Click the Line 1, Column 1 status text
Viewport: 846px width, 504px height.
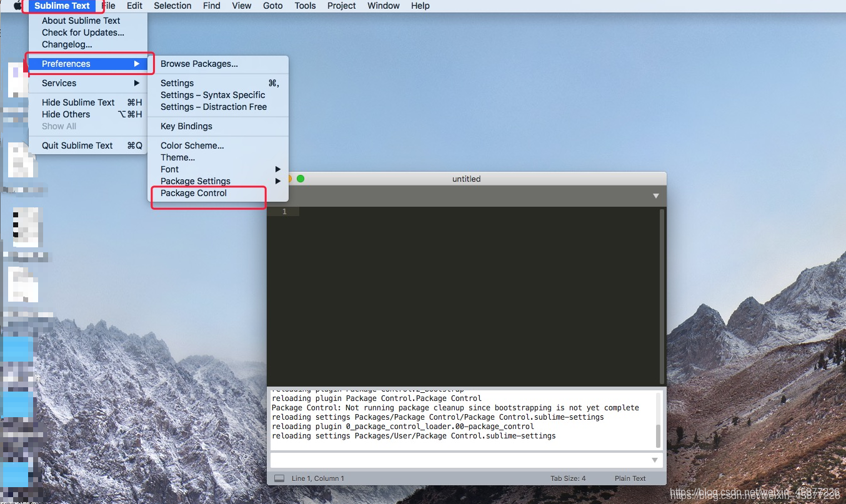point(317,478)
